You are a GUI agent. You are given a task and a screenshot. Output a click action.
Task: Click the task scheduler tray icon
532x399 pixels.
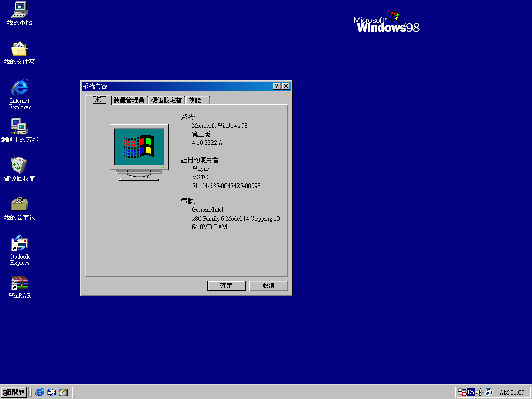(462, 392)
